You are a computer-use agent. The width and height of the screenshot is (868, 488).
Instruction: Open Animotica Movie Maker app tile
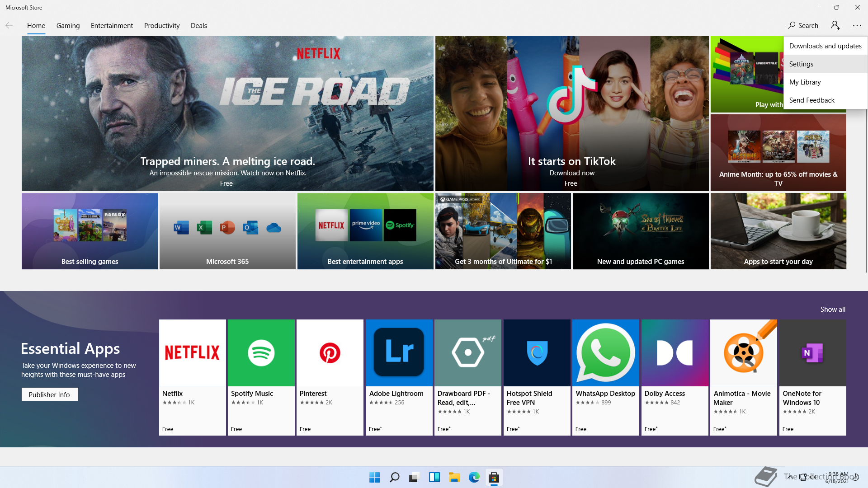coord(743,377)
